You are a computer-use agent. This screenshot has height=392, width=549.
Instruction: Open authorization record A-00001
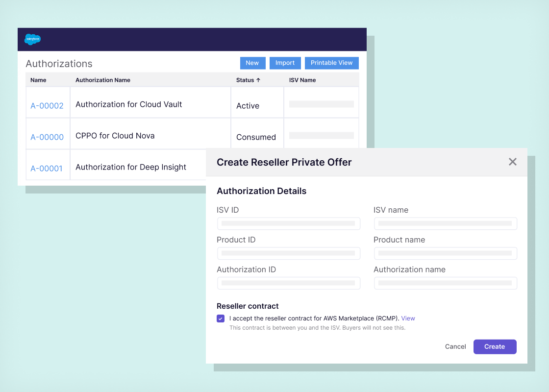coord(47,169)
